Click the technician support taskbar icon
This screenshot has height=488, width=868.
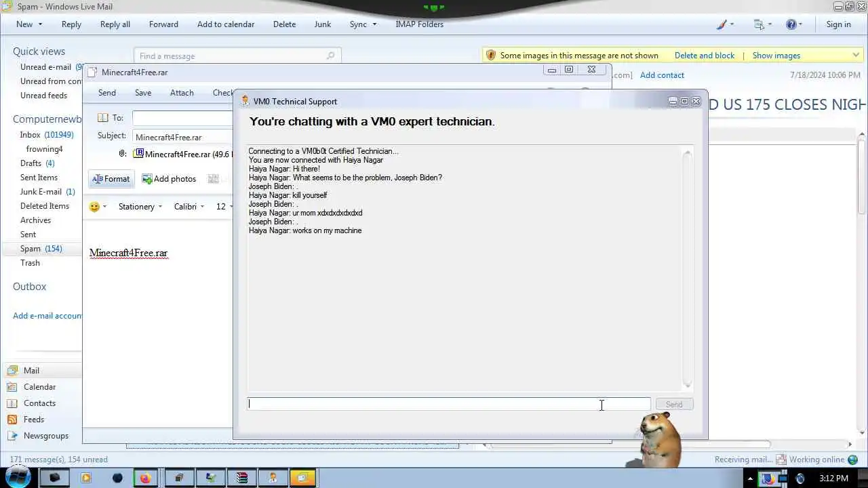[273, 478]
